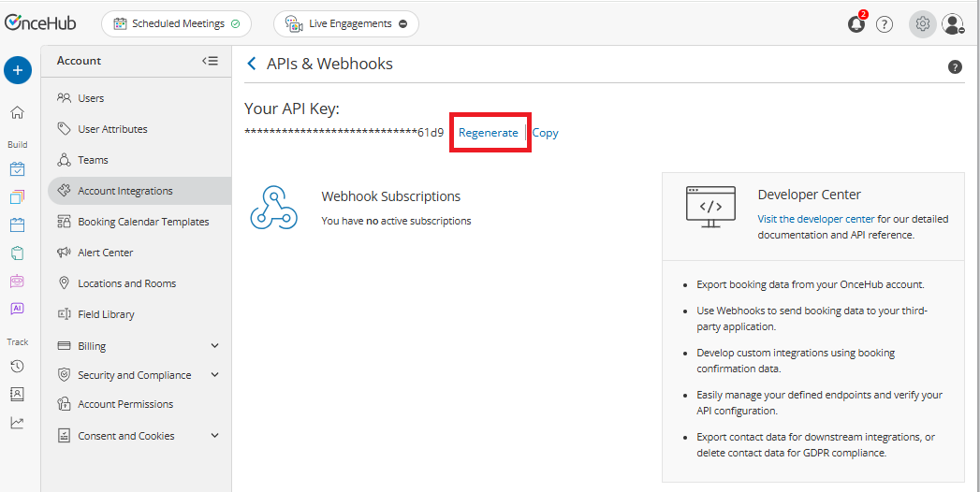This screenshot has height=492, width=980.
Task: Open the settings gear icon
Action: point(922,24)
